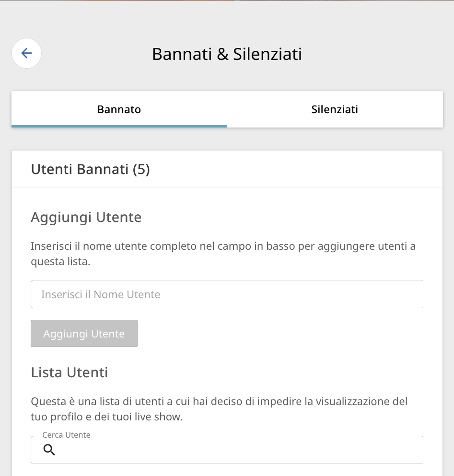Click the magnifying glass search icon

click(49, 450)
